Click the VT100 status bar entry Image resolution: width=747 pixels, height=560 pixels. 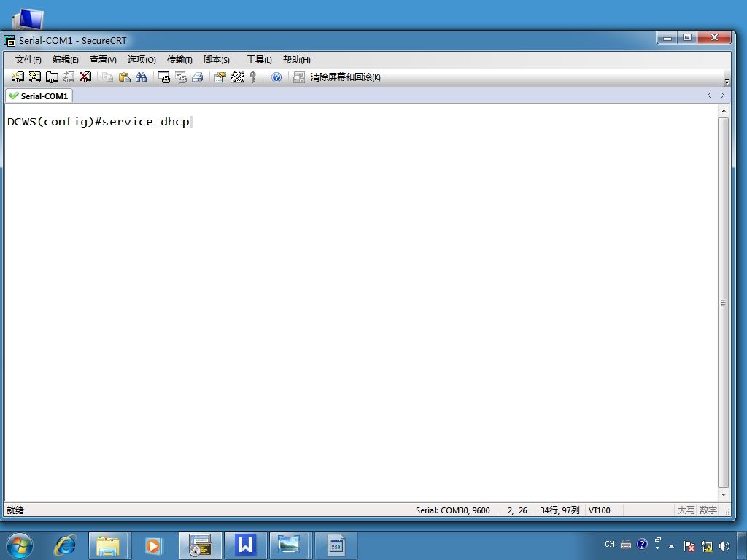(x=600, y=510)
